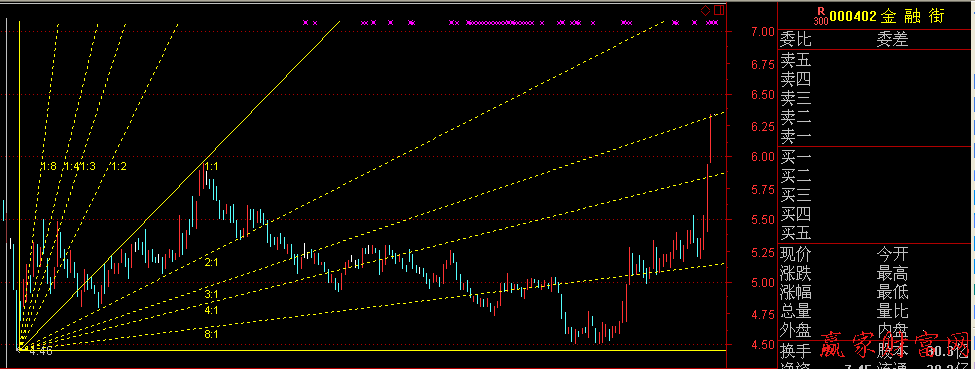Click the 委差 label in quote panel

pyautogui.click(x=892, y=40)
